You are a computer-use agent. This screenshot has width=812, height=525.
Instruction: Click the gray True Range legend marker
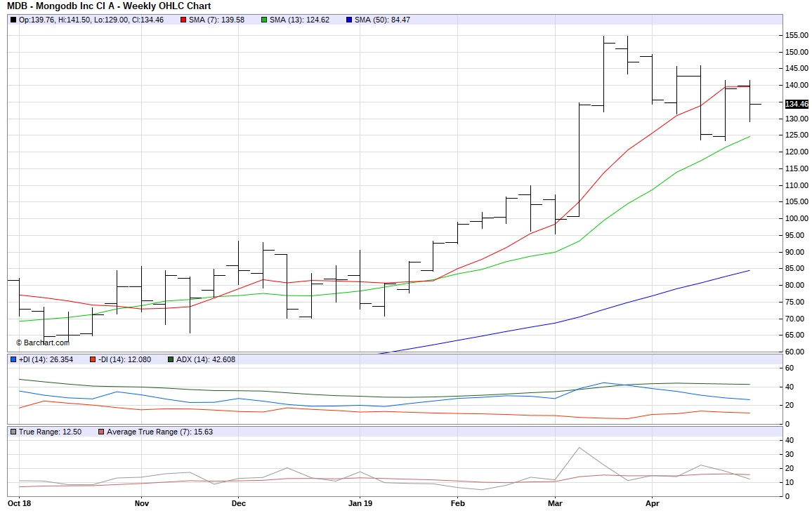(x=13, y=432)
